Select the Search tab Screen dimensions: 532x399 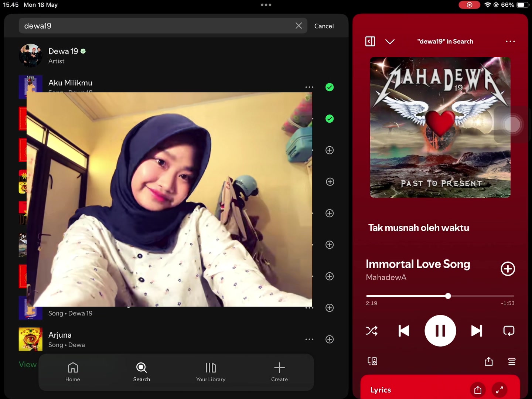(141, 372)
